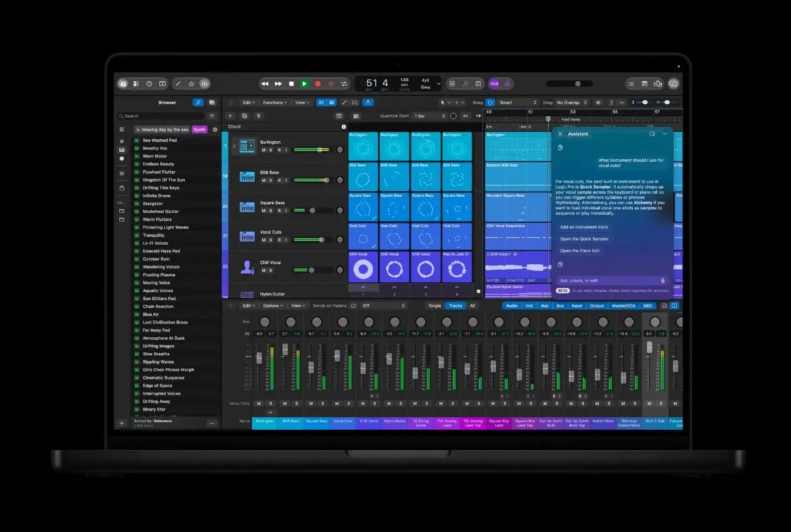Open the media browser icon in control bar

657,84
